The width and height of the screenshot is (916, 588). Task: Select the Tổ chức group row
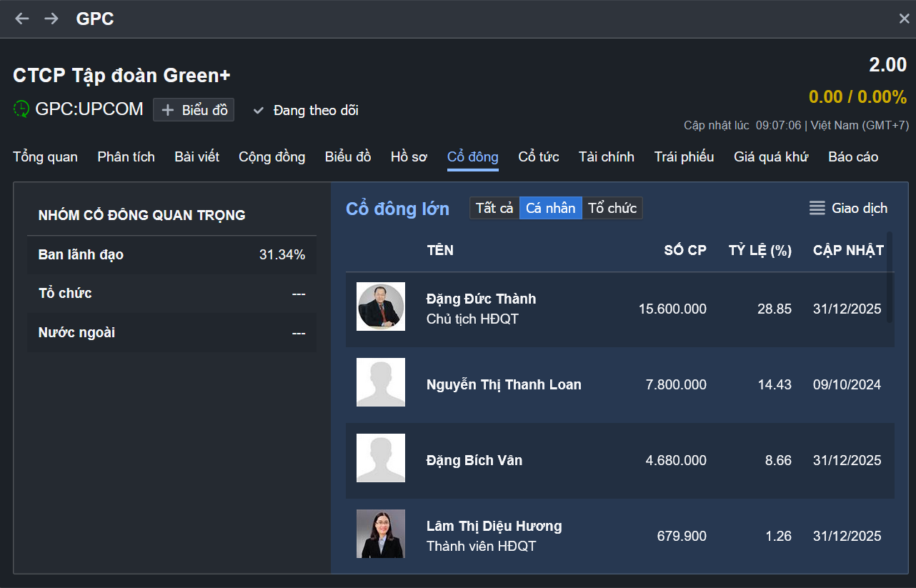point(171,293)
